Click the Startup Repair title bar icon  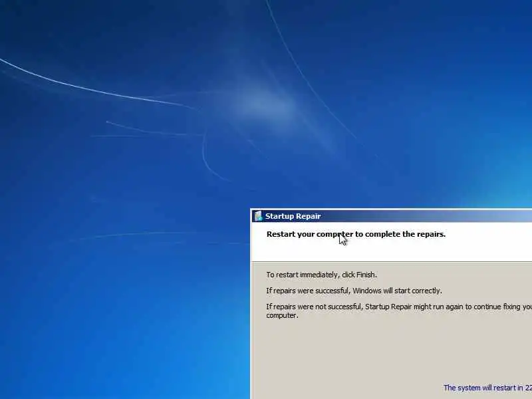258,216
